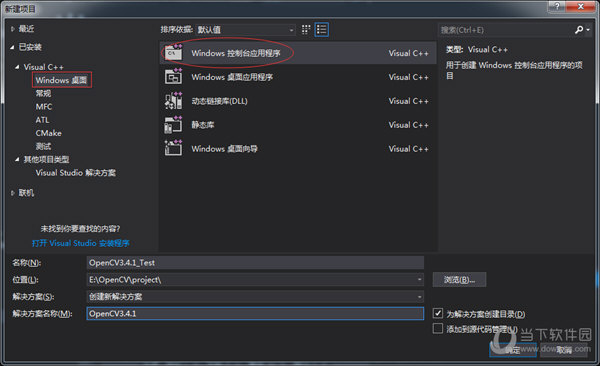Toggle 为解决方案创建目录 checkbox

(x=438, y=313)
